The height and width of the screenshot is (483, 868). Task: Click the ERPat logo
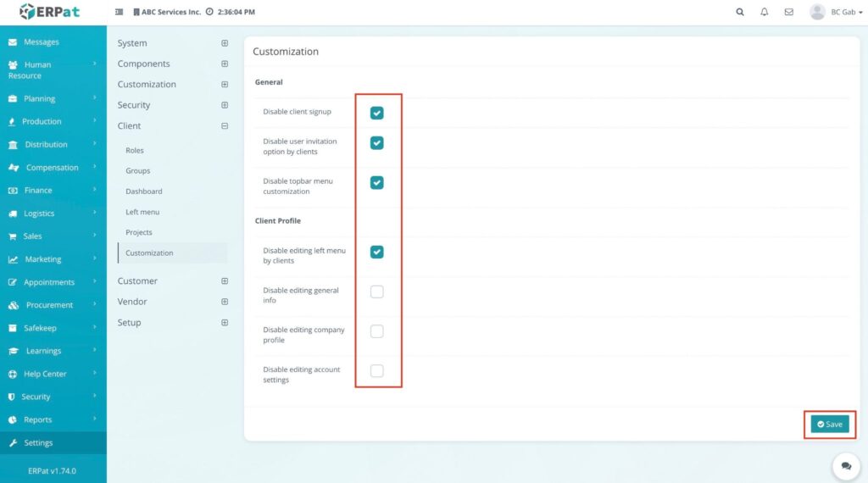[x=53, y=12]
